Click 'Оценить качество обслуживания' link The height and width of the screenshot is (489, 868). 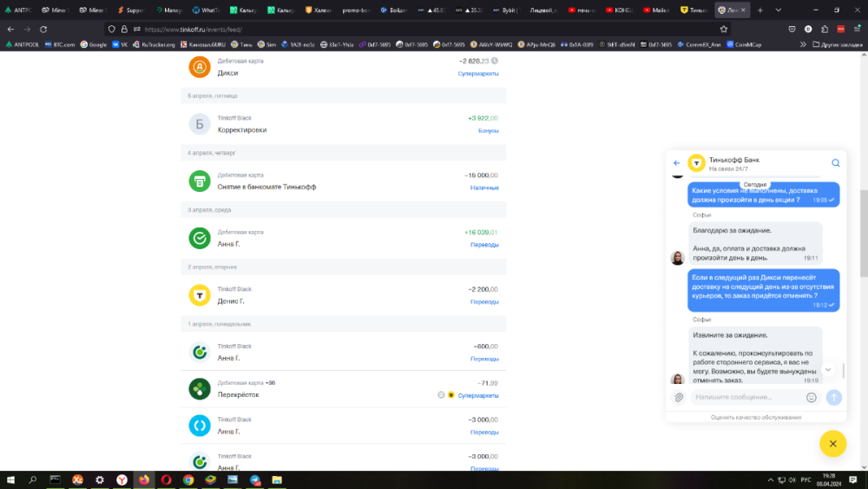755,418
